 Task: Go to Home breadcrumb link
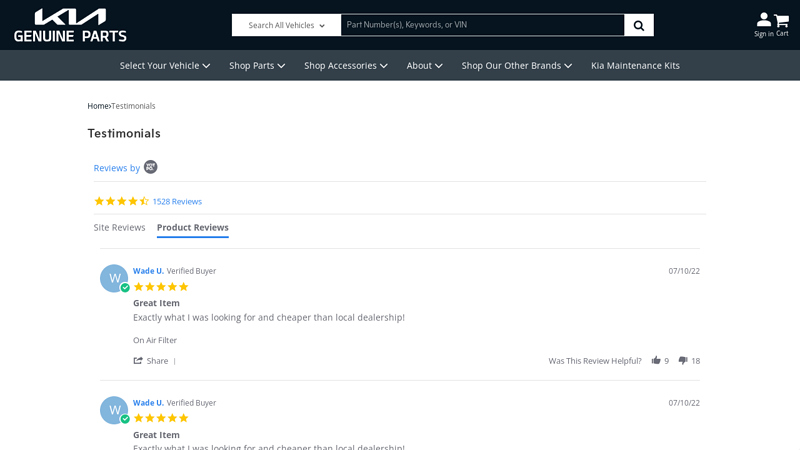pyautogui.click(x=97, y=106)
